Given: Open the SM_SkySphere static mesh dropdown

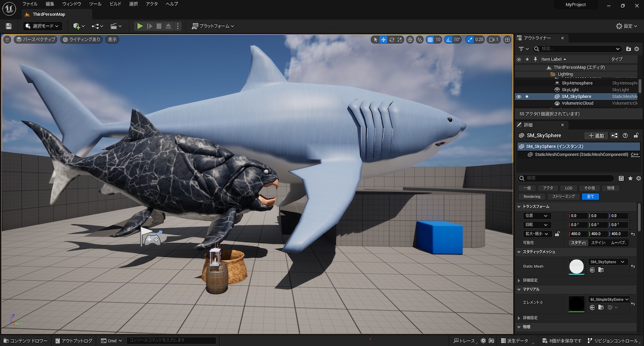Looking at the screenshot, I should [x=608, y=262].
